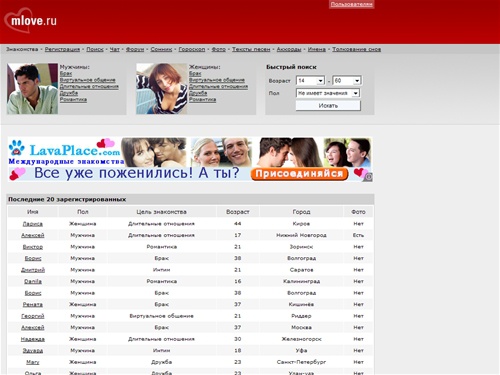Expand the maximum age dropdown showing 60
Viewport: 500px width, 375px height.
pos(347,81)
